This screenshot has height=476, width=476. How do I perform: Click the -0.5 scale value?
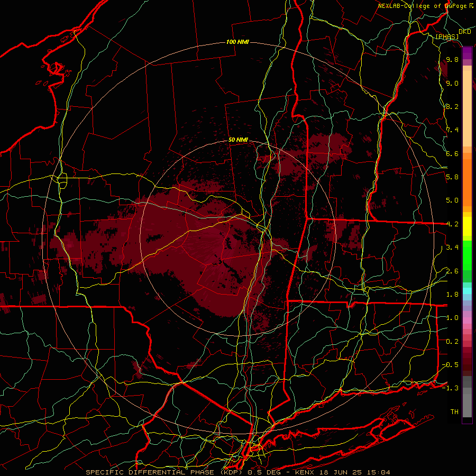(450, 364)
